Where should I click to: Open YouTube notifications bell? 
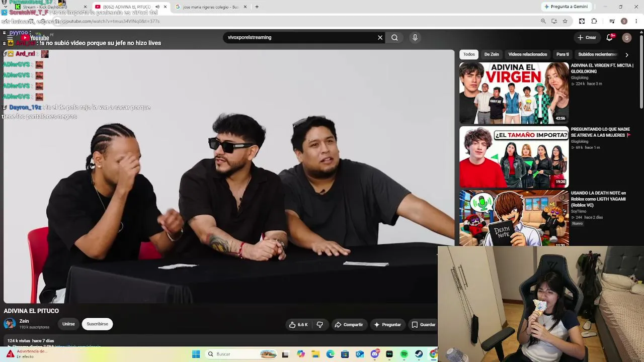[x=610, y=37]
